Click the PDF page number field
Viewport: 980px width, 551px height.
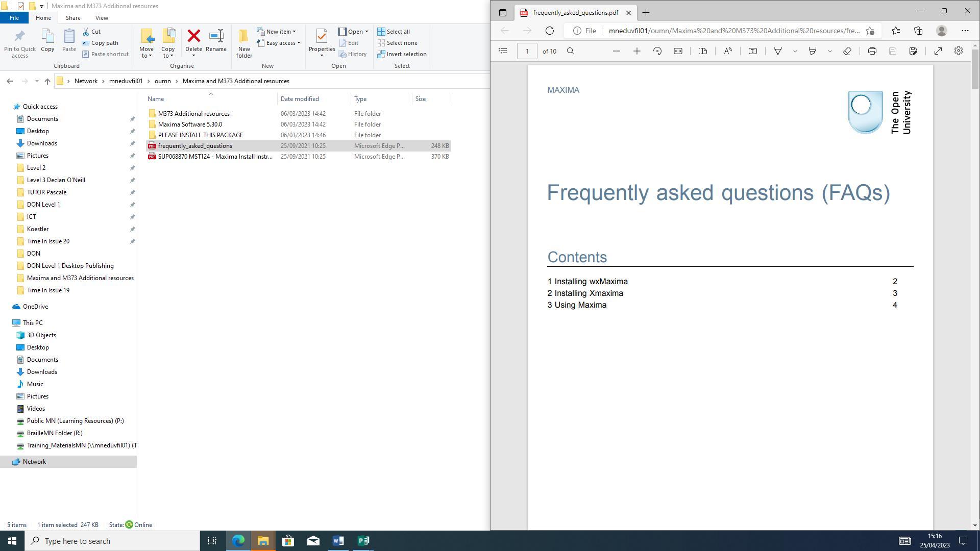click(x=527, y=51)
